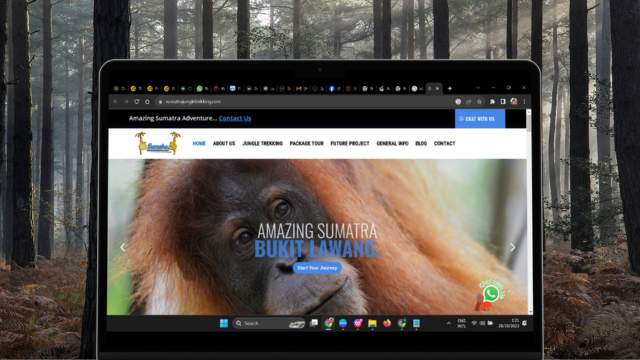Follow the Contact Us link in top bar
Viewport: 640px width, 360px height.
(235, 118)
